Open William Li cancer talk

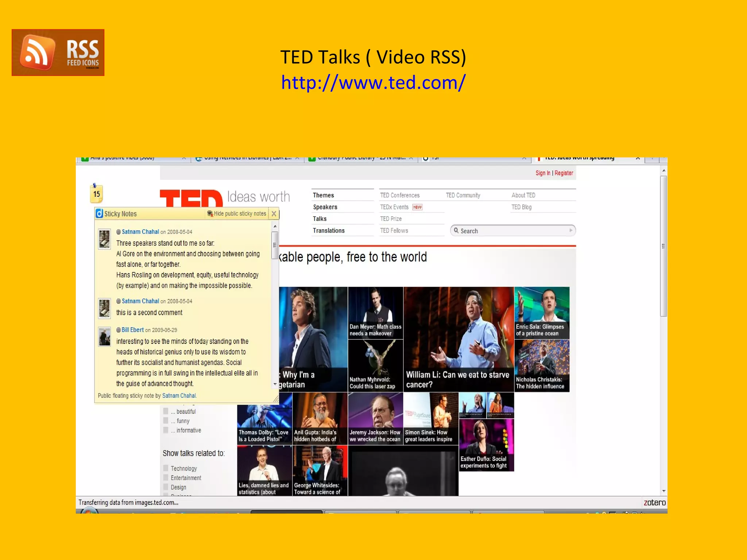tap(458, 339)
